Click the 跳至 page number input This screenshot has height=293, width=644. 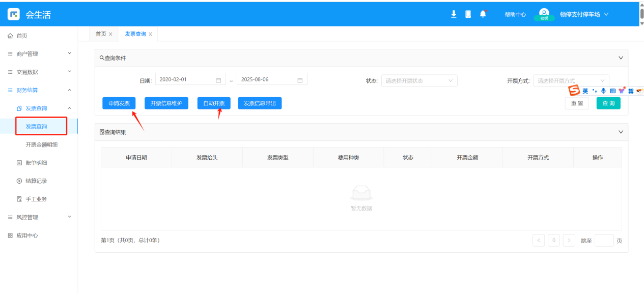click(604, 241)
